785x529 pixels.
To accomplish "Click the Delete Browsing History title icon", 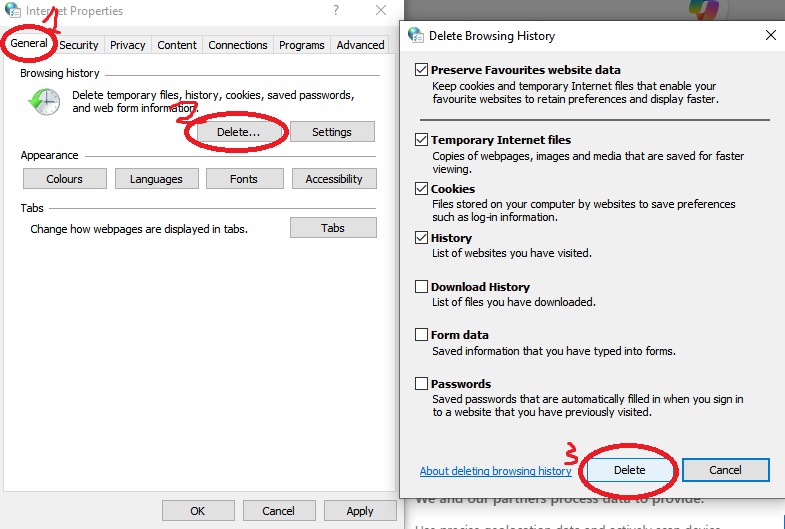I will click(416, 35).
